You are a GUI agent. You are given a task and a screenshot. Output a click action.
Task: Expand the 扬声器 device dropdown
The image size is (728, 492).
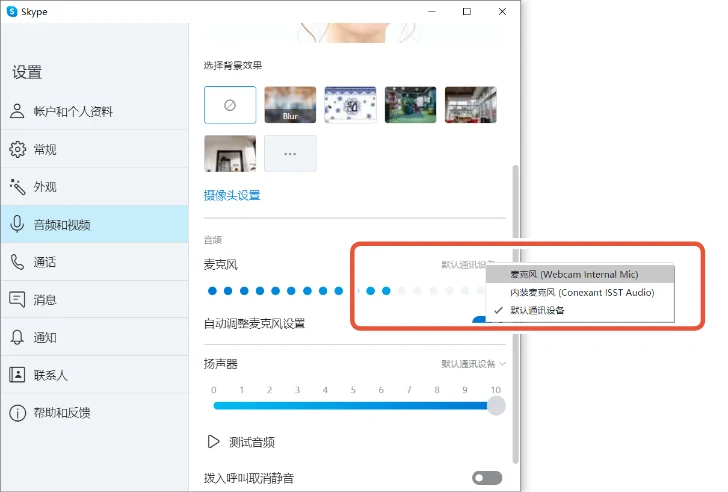(473, 364)
